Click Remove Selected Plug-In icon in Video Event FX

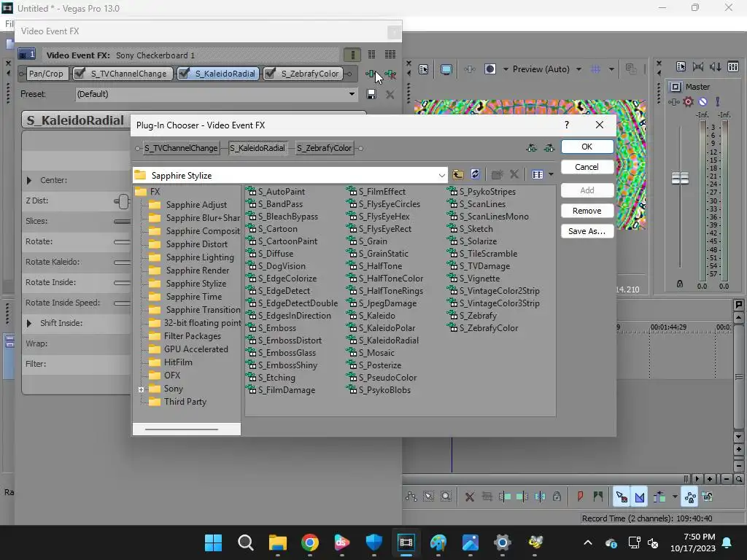click(x=390, y=74)
